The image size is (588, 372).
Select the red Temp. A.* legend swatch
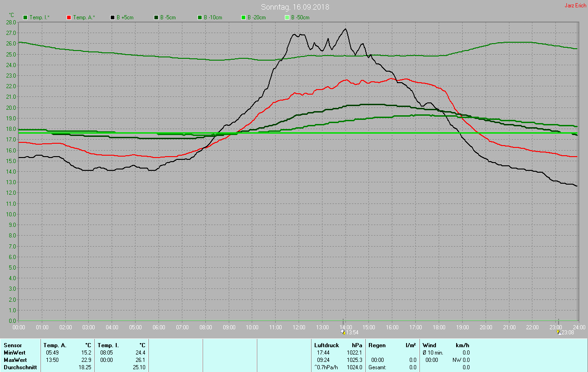(69, 17)
